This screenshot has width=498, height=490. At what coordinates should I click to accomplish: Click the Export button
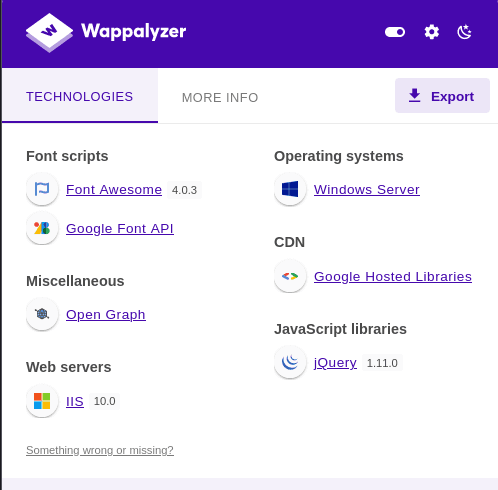[x=442, y=96]
